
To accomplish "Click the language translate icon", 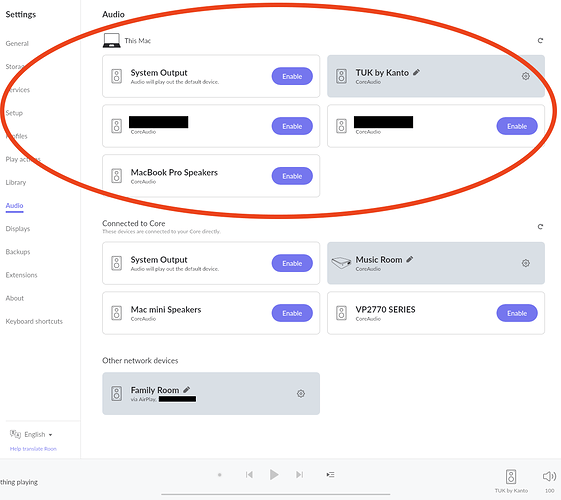I will 15,434.
